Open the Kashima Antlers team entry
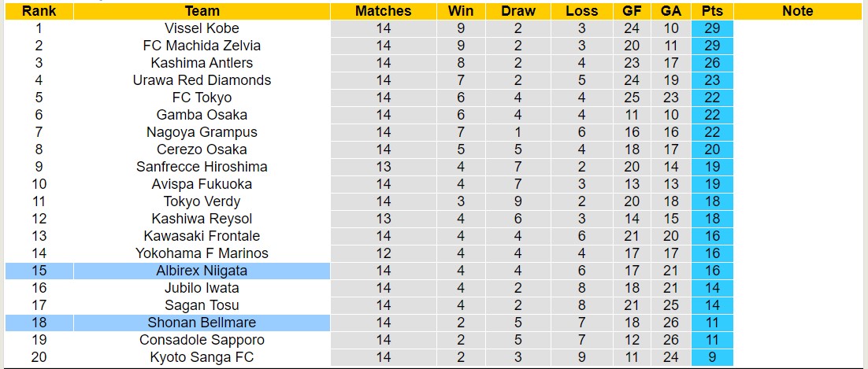The height and width of the screenshot is (369, 868). pos(202,63)
